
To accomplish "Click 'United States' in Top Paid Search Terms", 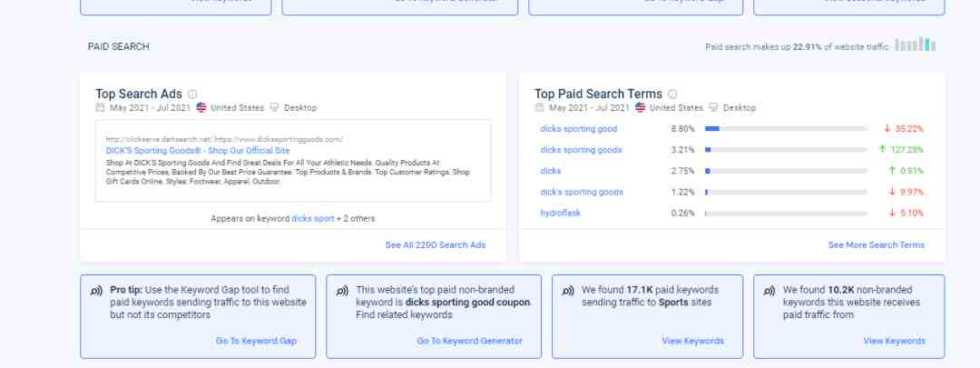I will click(x=676, y=107).
